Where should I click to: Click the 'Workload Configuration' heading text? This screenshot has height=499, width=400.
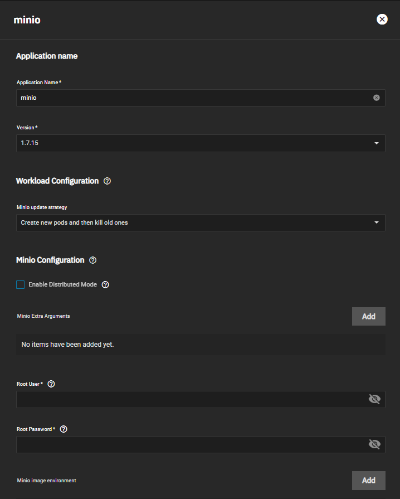click(x=57, y=181)
